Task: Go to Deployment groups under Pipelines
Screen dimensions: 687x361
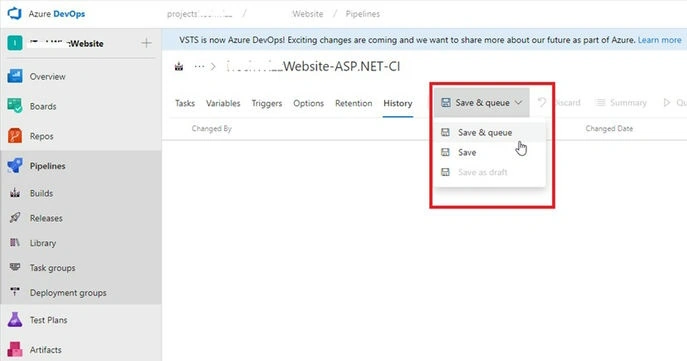Action: [x=68, y=293]
